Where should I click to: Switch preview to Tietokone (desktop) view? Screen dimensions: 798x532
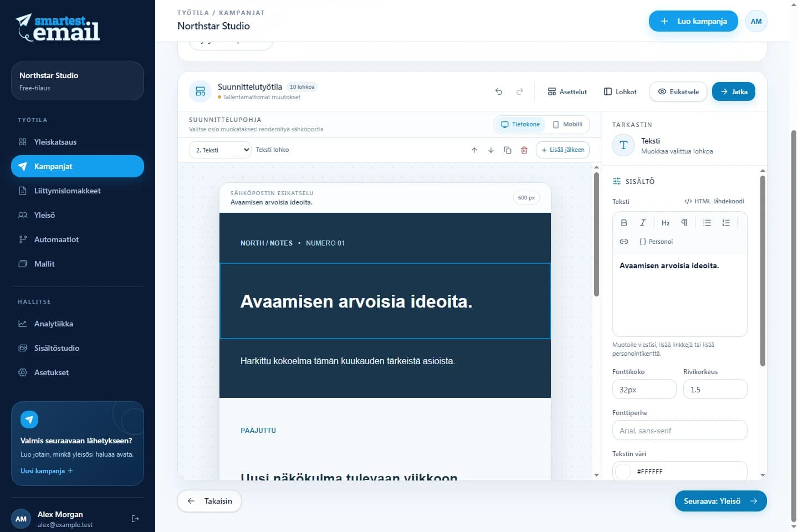520,124
